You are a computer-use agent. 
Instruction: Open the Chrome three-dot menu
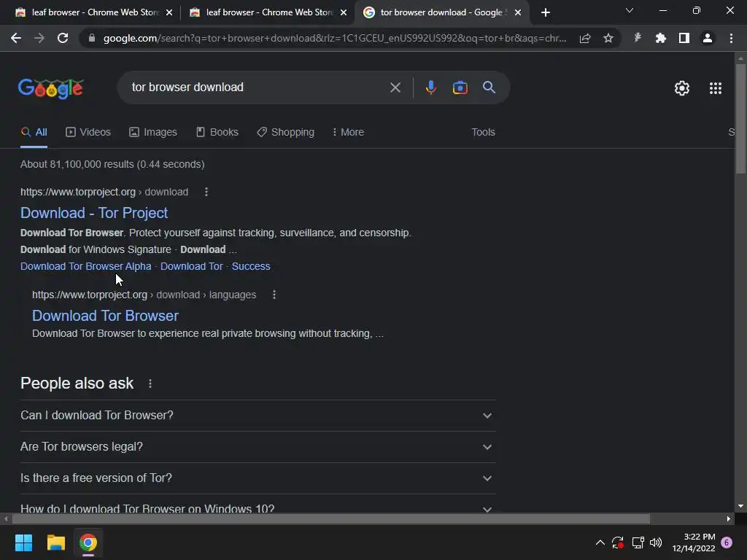[731, 38]
